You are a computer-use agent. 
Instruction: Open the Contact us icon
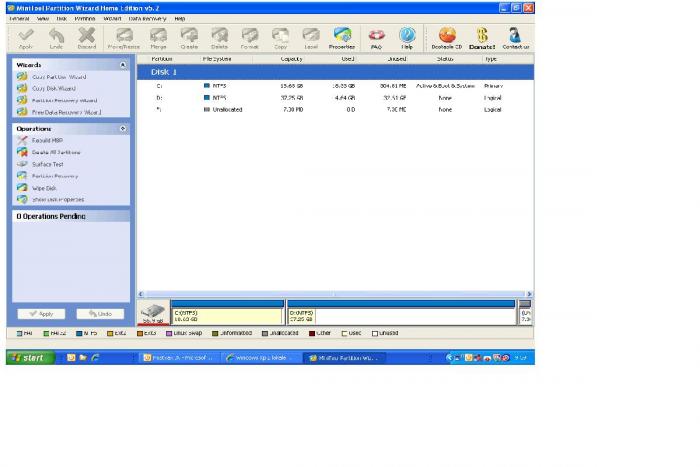tap(516, 38)
